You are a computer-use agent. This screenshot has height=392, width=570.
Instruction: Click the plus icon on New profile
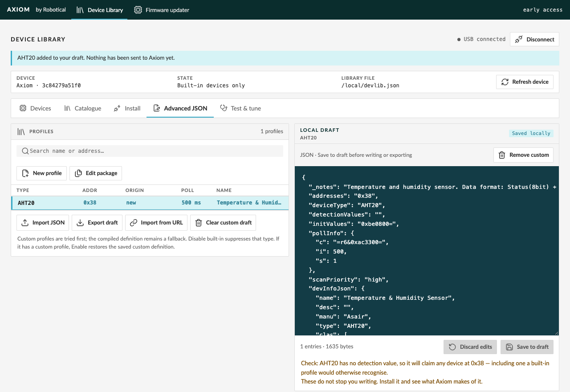click(x=25, y=173)
